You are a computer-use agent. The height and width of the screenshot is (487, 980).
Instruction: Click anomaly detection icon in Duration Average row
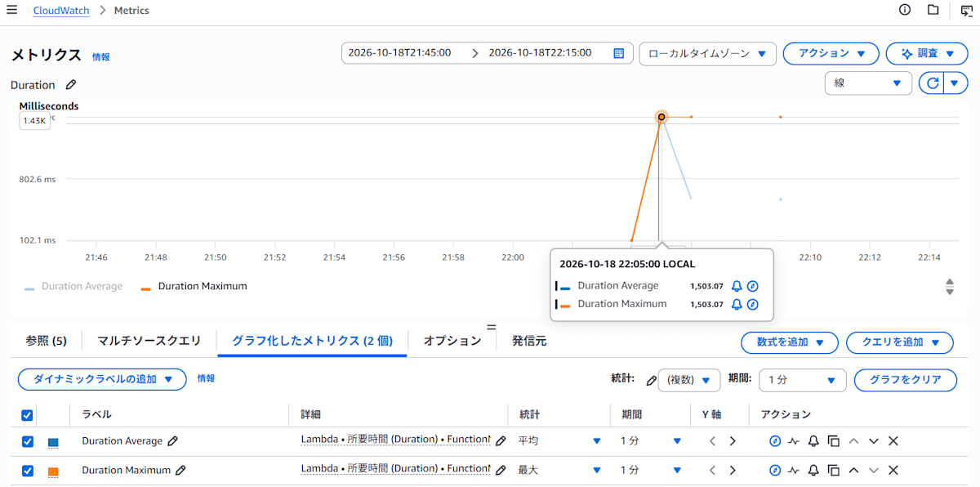[x=794, y=441]
